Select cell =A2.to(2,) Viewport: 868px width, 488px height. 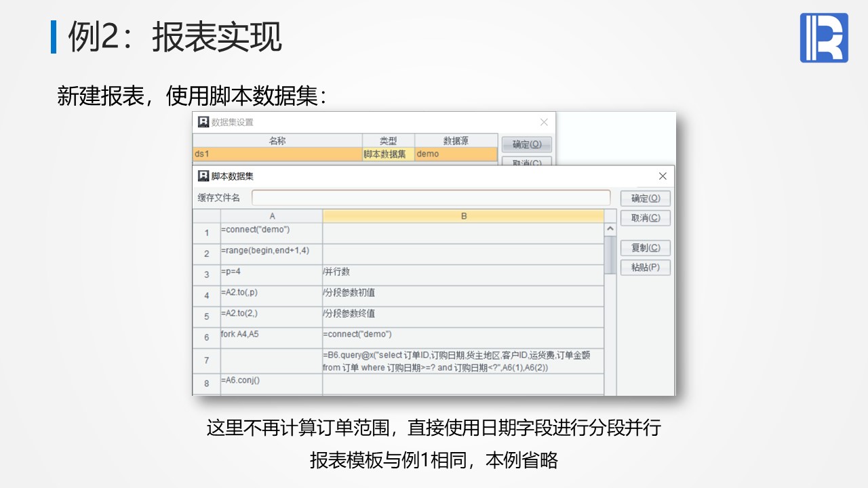pos(272,317)
